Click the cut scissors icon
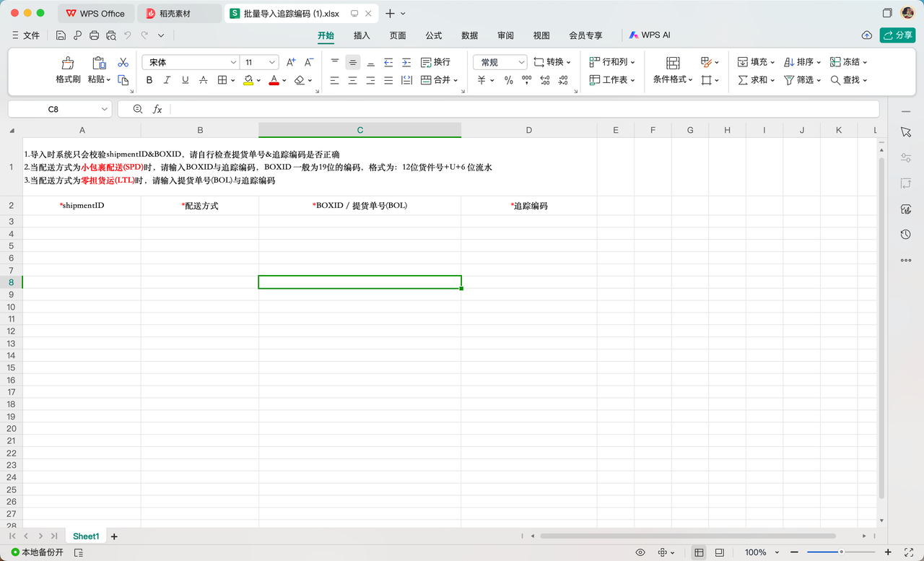The width and height of the screenshot is (924, 561). 123,63
